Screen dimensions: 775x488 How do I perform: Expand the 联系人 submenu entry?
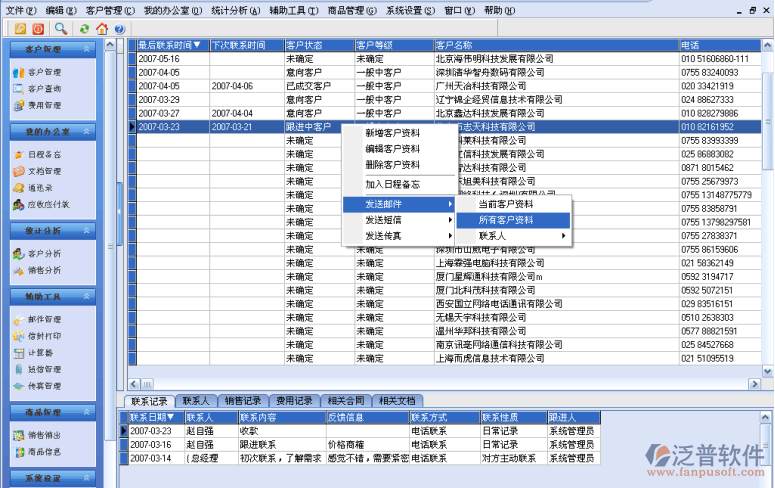(513, 236)
